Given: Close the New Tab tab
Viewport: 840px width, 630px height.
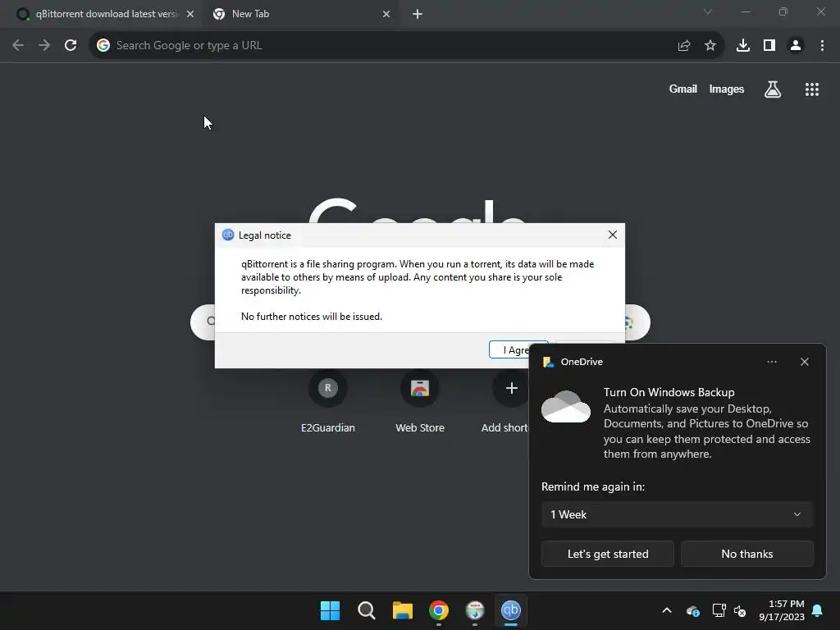Looking at the screenshot, I should click(386, 15).
